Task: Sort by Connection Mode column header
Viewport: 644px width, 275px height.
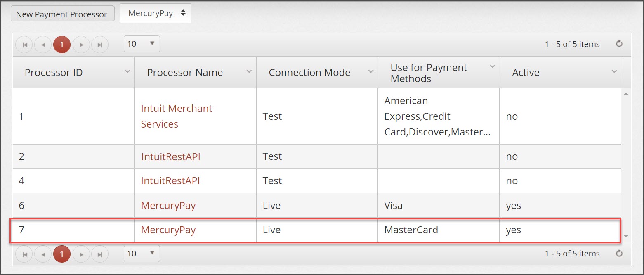Action: point(309,73)
